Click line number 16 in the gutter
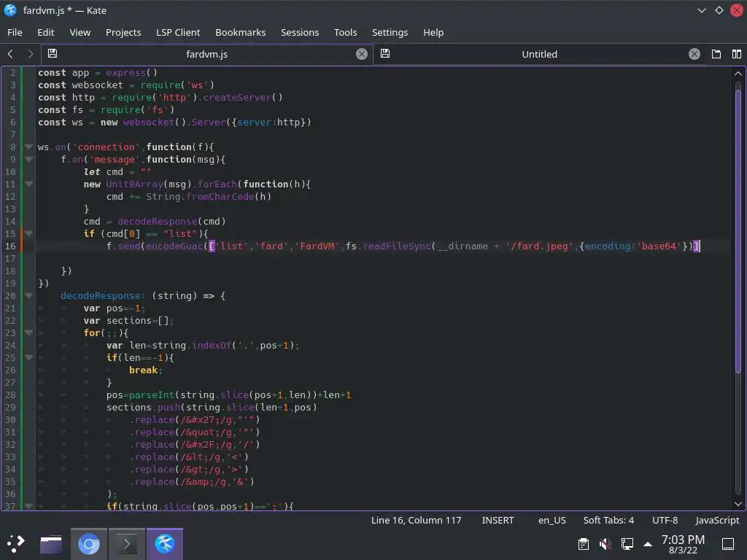Screen dimensions: 747x560 point(10,246)
